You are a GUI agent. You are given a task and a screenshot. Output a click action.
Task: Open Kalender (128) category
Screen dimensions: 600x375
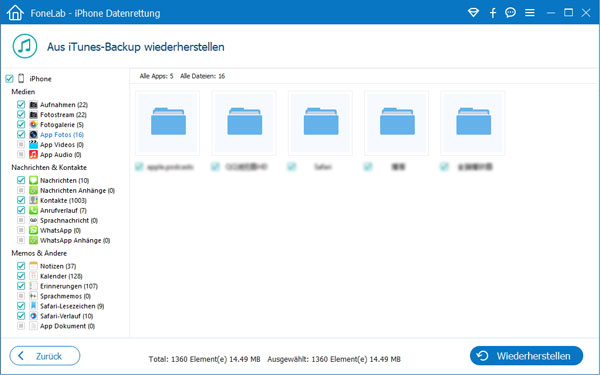(x=61, y=276)
